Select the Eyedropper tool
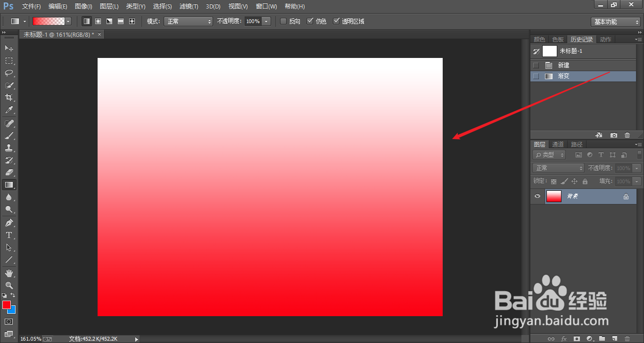Image resolution: width=644 pixels, height=343 pixels. tap(9, 110)
